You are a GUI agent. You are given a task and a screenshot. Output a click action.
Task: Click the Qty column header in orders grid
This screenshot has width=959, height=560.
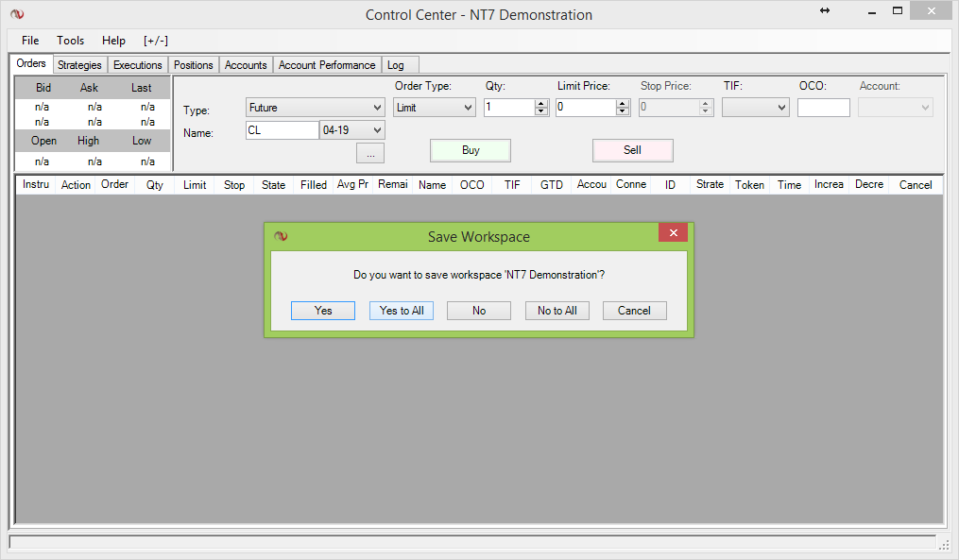click(155, 185)
